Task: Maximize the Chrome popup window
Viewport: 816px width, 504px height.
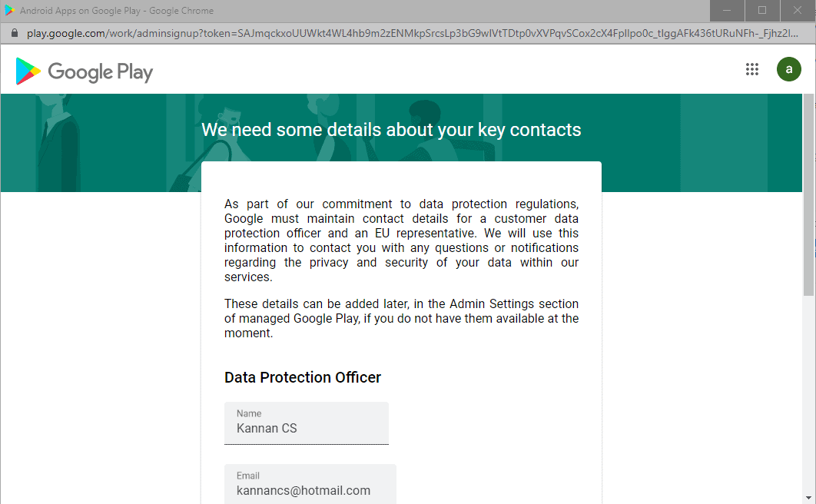Action: pos(762,11)
